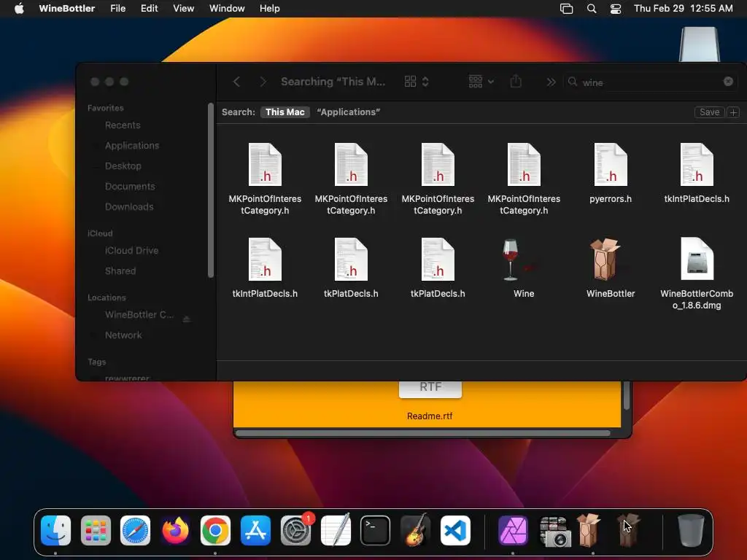Go to Desktop in sidebar
This screenshot has height=560, width=747.
(123, 166)
